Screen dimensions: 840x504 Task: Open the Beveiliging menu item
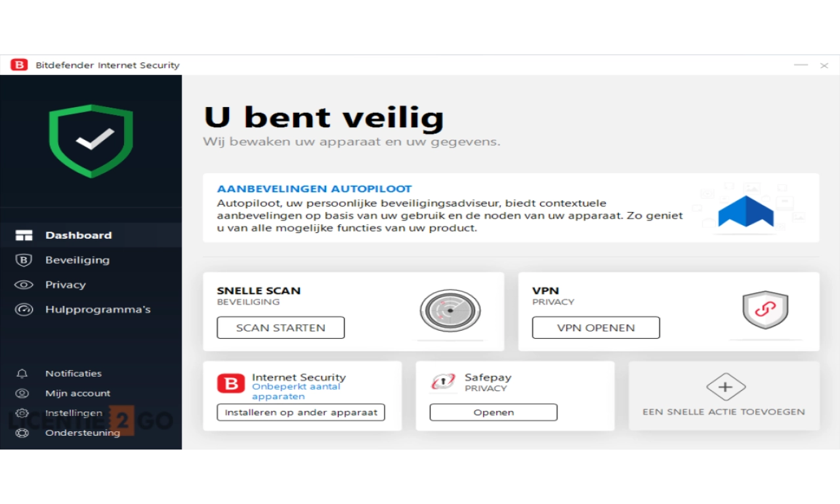point(77,260)
